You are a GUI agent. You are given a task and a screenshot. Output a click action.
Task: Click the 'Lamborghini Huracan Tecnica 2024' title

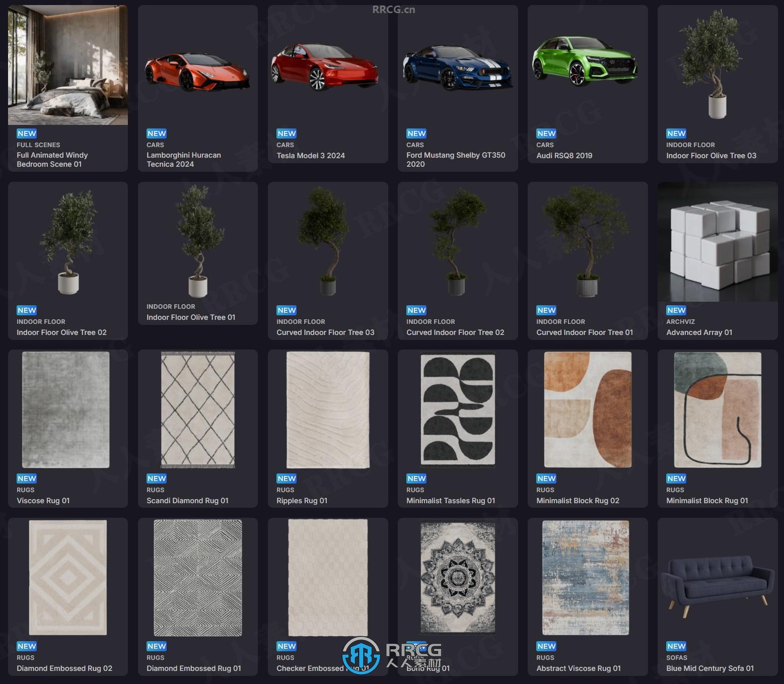click(184, 160)
